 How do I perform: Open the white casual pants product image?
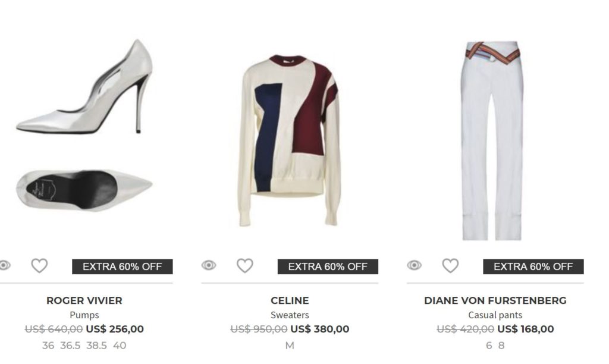click(x=491, y=140)
